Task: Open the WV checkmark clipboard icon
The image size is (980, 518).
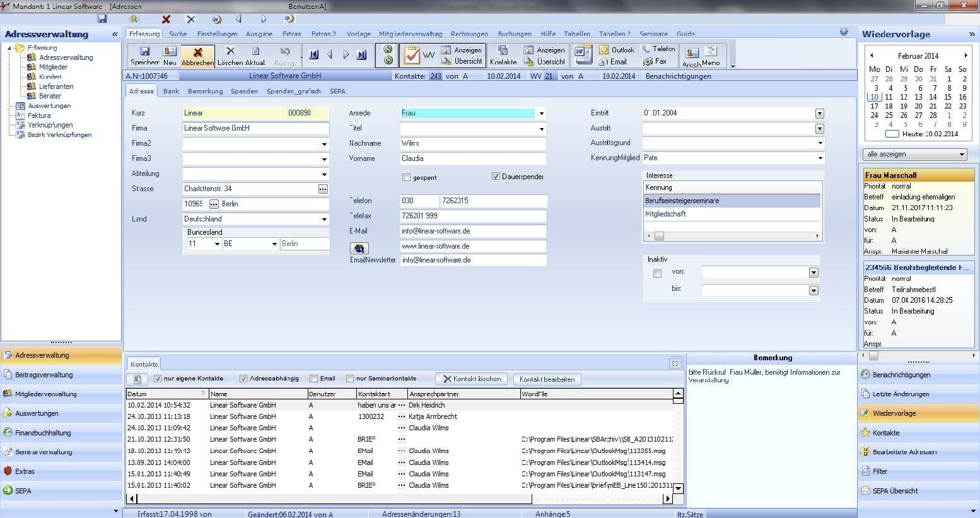Action: (412, 56)
